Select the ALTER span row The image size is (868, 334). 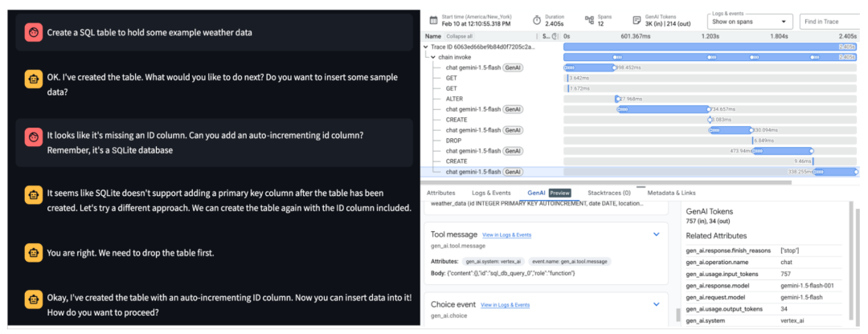640,99
